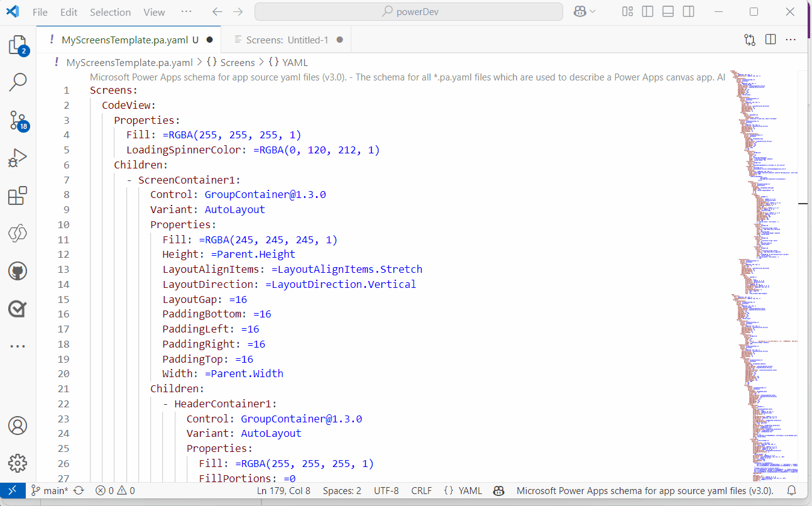
Task: Open the GitHub view in the sidebar
Action: pyautogui.click(x=18, y=271)
